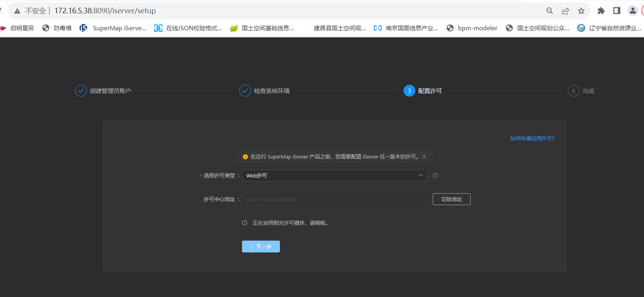Open the 国土空间规划公众 bookmark
Image resolution: width=644 pixels, height=297 pixels.
coord(538,28)
